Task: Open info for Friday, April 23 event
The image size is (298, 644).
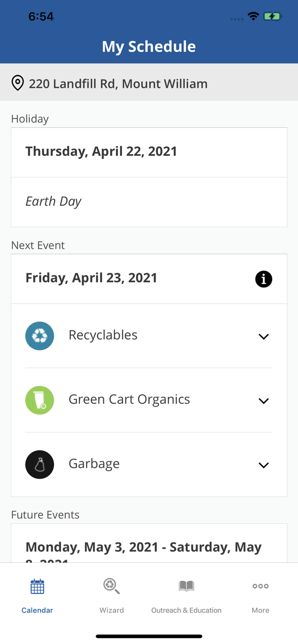Action: [x=264, y=279]
